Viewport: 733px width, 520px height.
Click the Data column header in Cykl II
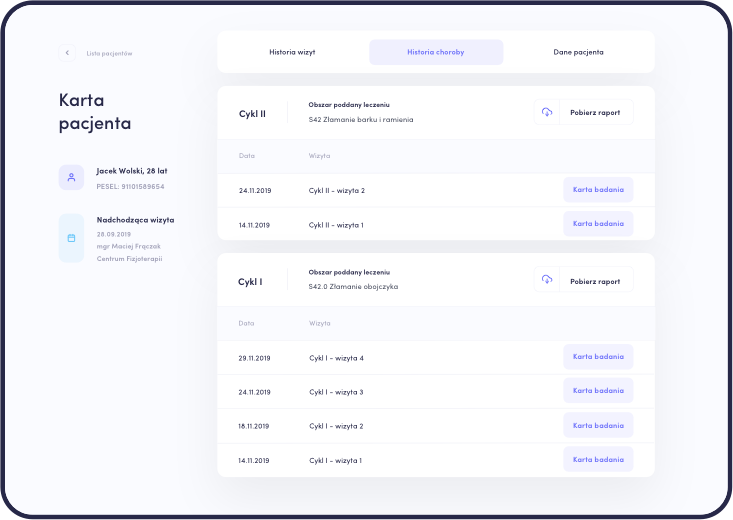[x=247, y=156]
